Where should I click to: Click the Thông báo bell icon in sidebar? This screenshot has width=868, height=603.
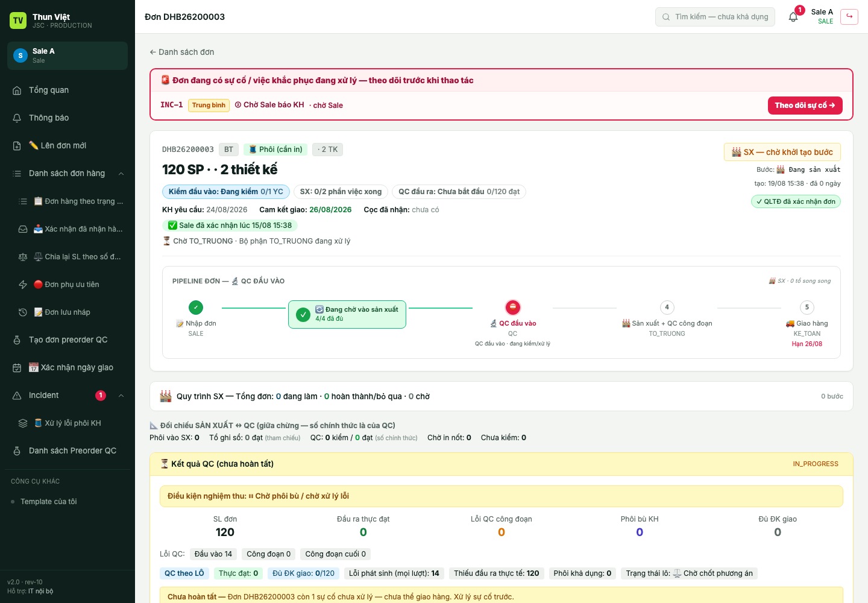tap(17, 118)
